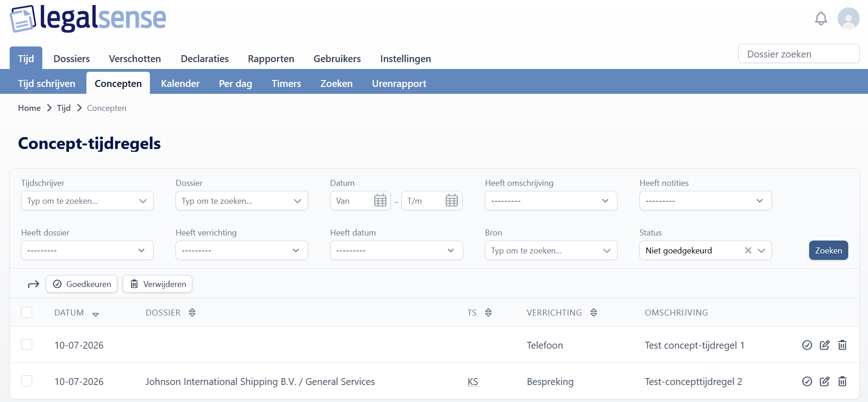
Task: Delete the Test concept-tijdregel 1 row
Action: click(842, 345)
